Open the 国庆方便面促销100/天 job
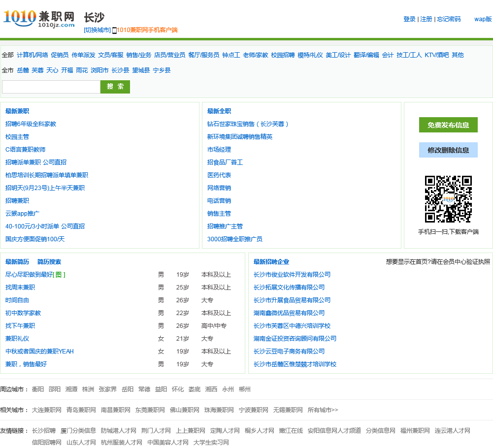 point(35,239)
